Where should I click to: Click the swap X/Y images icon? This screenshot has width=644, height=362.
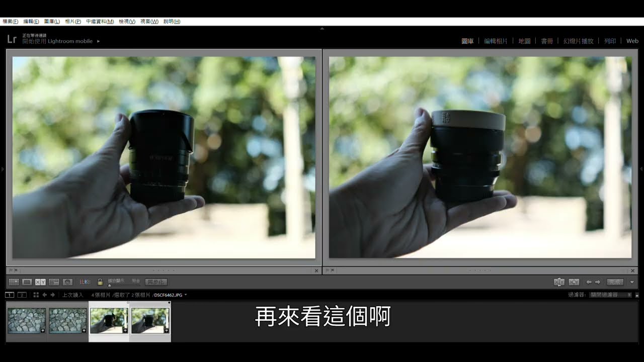click(x=559, y=282)
